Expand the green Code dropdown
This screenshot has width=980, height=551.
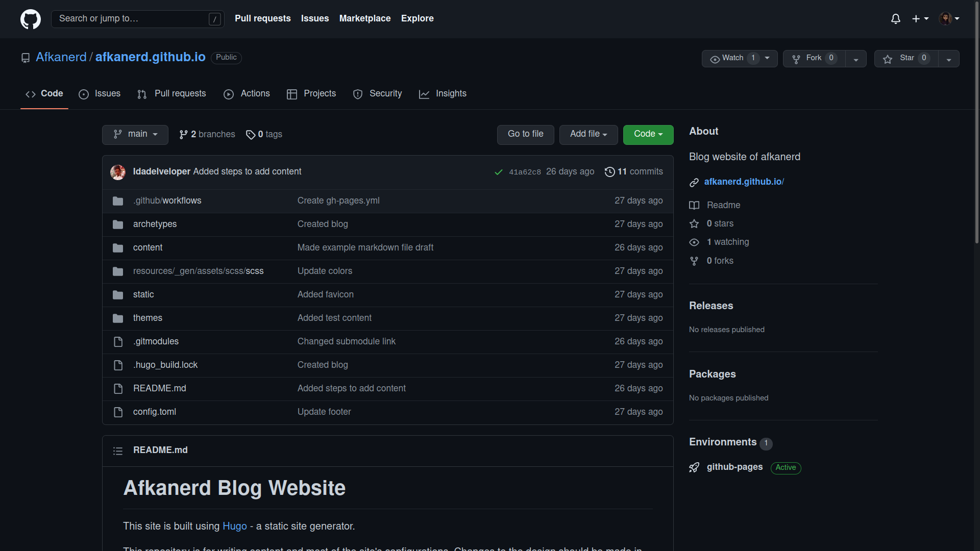click(648, 135)
